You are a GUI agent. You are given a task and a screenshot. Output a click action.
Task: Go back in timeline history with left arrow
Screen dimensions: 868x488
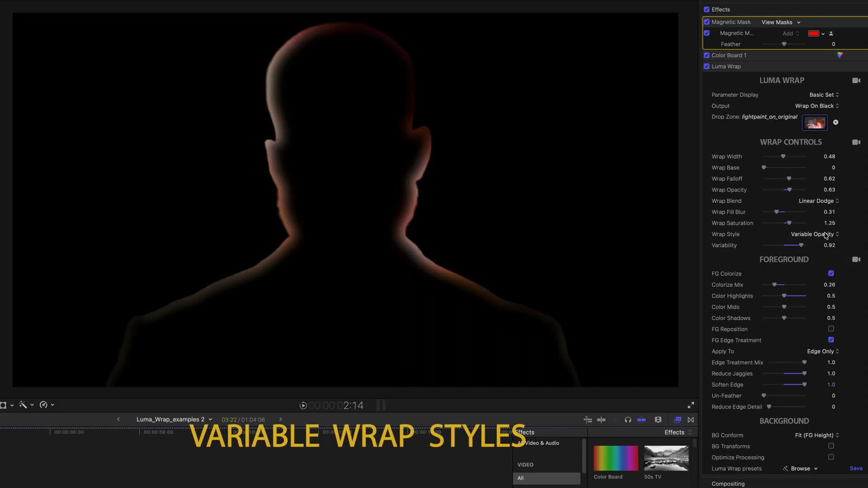click(x=118, y=419)
